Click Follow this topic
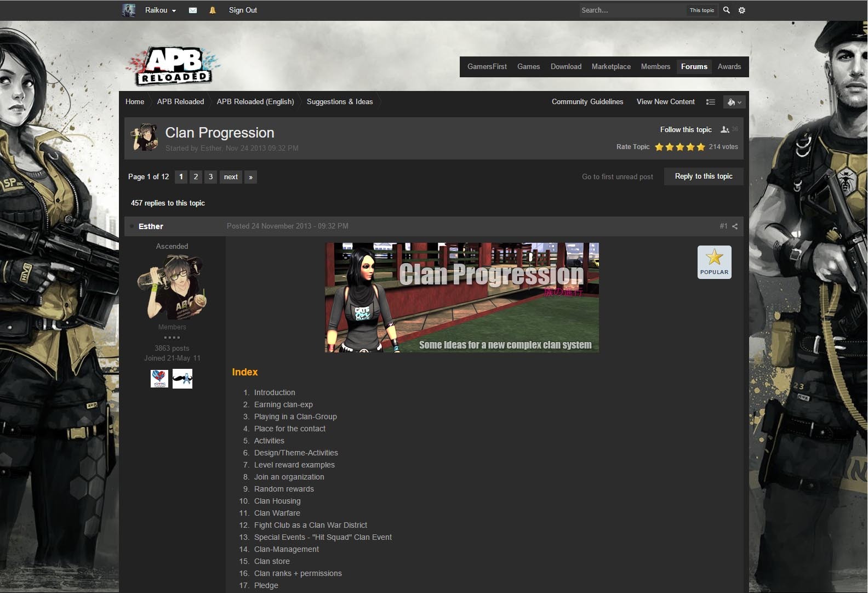Image resolution: width=868 pixels, height=593 pixels. pos(686,129)
